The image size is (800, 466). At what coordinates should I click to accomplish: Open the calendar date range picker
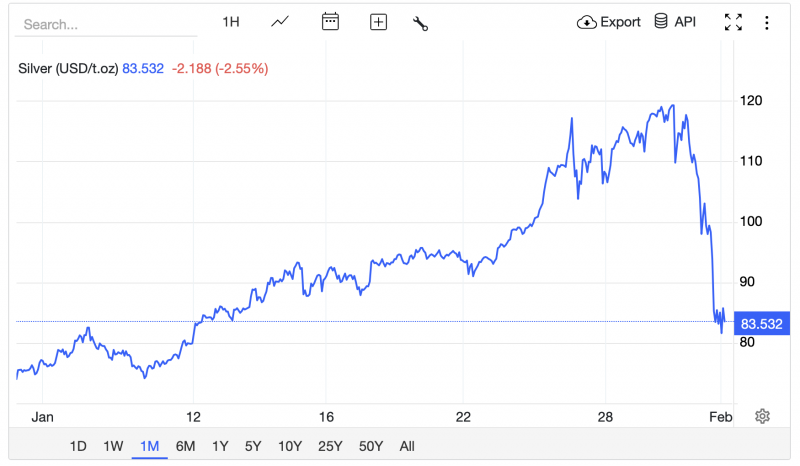coord(331,22)
